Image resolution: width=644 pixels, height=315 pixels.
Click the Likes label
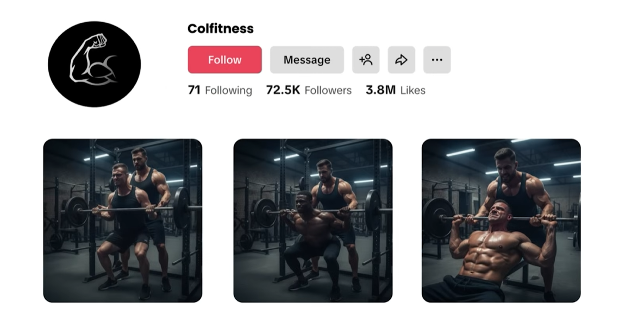[x=413, y=91]
